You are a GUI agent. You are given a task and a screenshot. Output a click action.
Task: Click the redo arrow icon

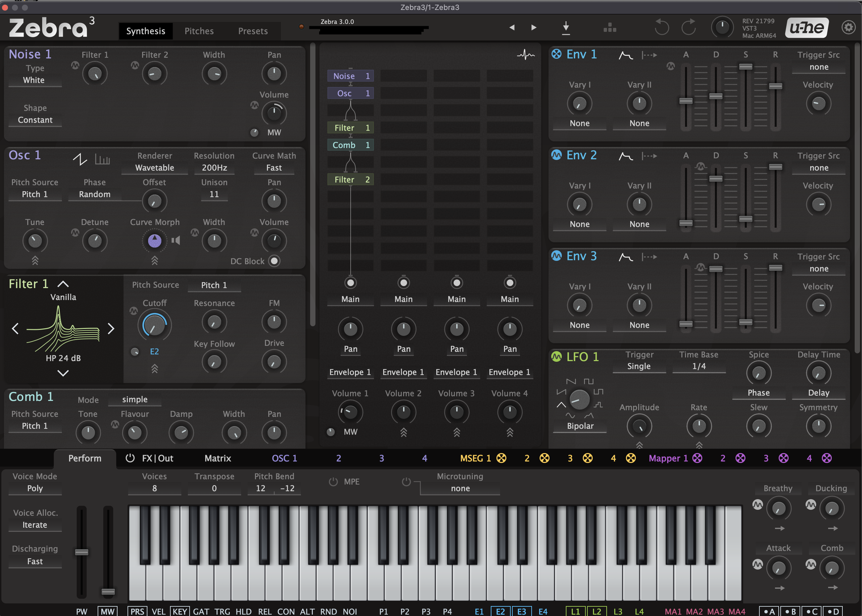[689, 27]
